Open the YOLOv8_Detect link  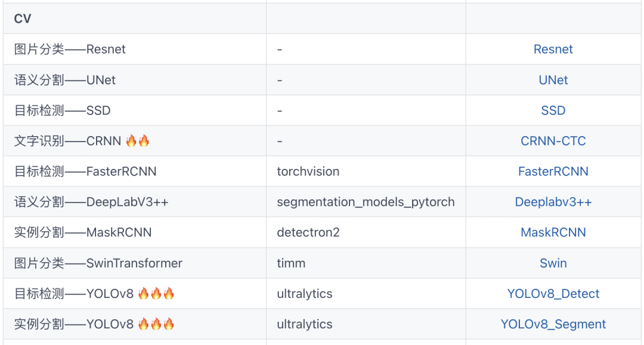coord(553,294)
